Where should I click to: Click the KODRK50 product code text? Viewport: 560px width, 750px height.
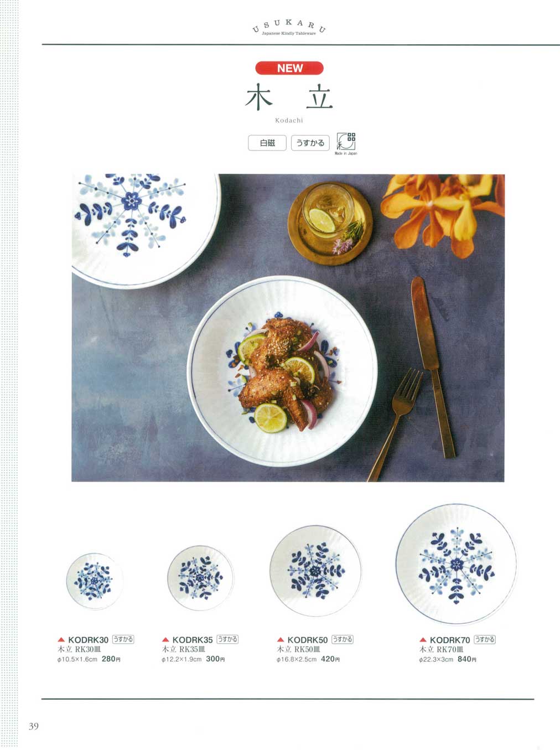(307, 640)
